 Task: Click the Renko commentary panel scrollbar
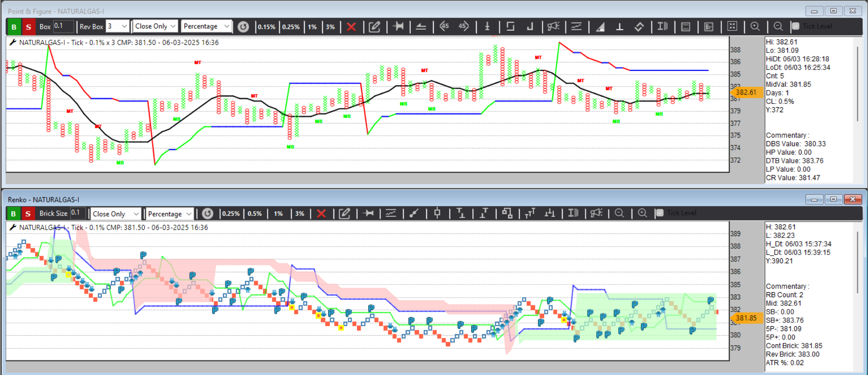pos(858,262)
